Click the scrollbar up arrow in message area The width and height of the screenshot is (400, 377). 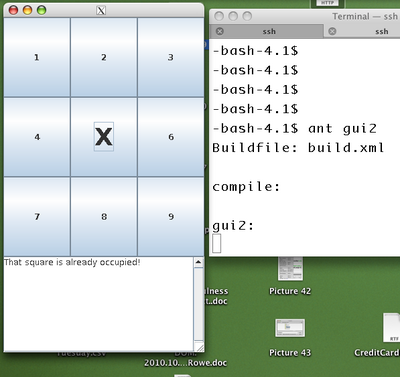tap(198, 262)
